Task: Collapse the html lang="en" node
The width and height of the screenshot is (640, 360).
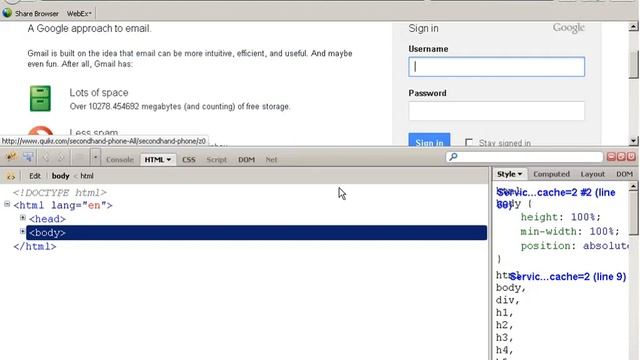Action: (x=7, y=204)
